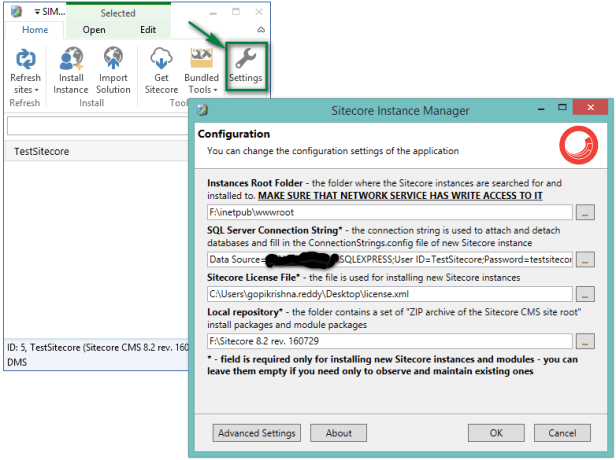Open Settings wrench icon in ribbon

tap(245, 63)
